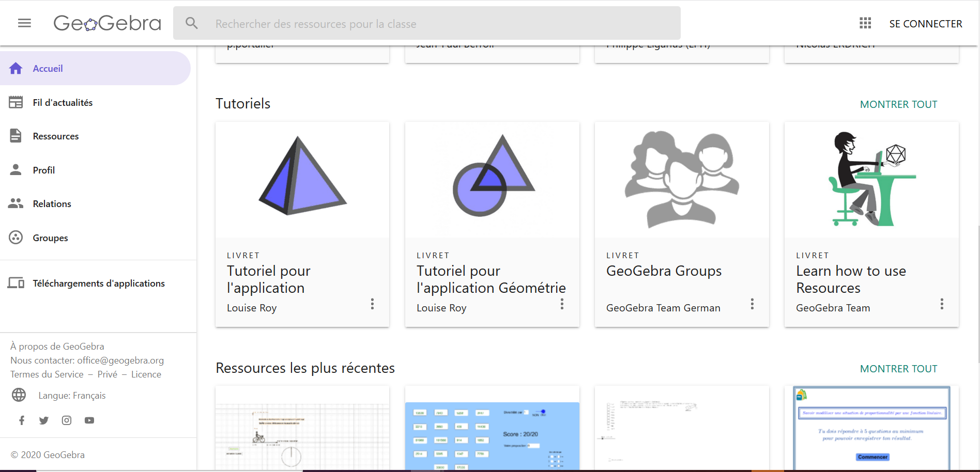
Task: Click the search magnifier icon
Action: [x=192, y=23]
